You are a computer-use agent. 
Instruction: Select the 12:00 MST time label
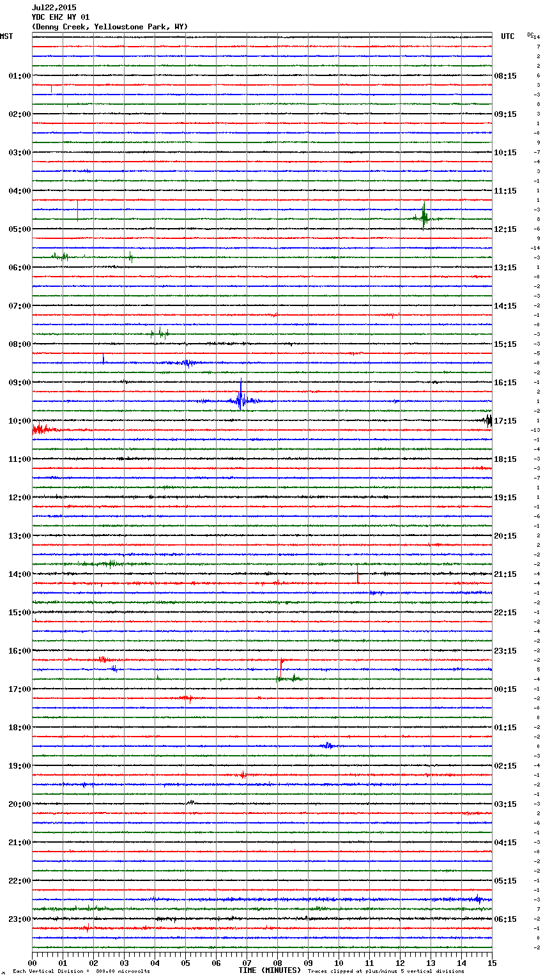(x=20, y=498)
